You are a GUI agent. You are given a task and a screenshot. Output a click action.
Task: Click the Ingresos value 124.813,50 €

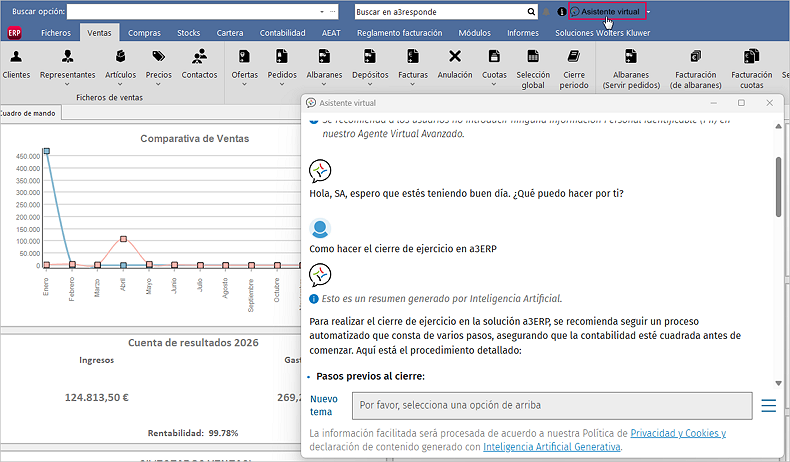97,398
